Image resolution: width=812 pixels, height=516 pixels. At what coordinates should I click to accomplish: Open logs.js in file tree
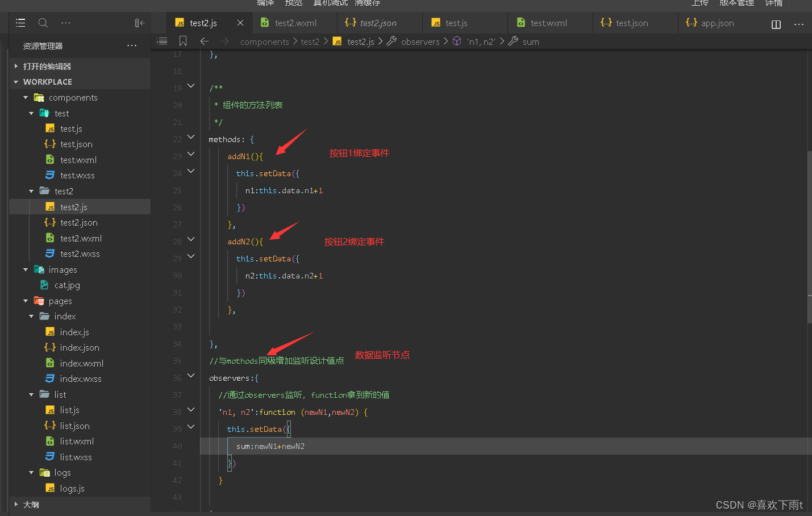pyautogui.click(x=80, y=488)
